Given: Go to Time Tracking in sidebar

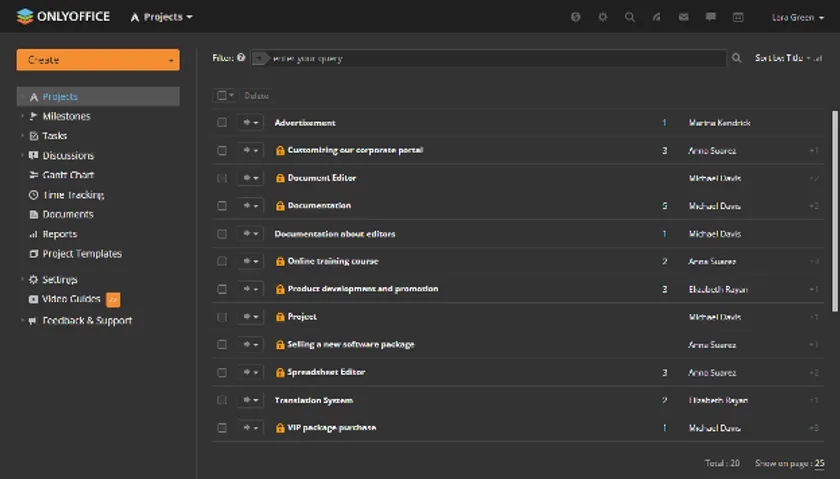Looking at the screenshot, I should click(x=73, y=195).
